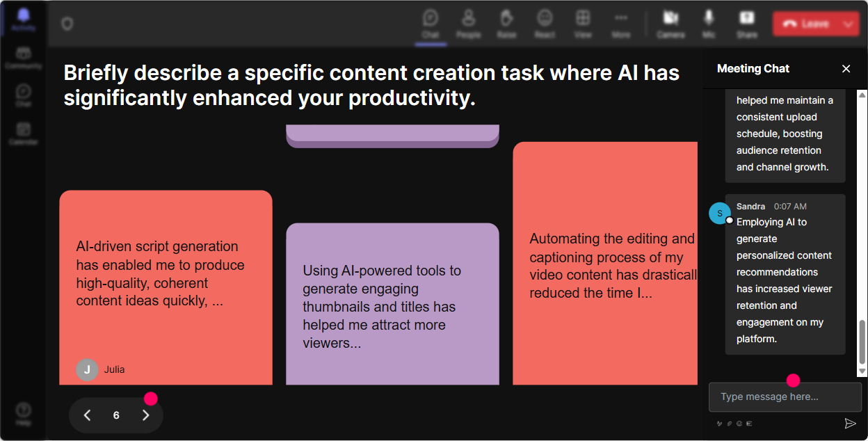Toggle the Camera on or off
Viewport: 868px width, 441px height.
click(x=670, y=24)
